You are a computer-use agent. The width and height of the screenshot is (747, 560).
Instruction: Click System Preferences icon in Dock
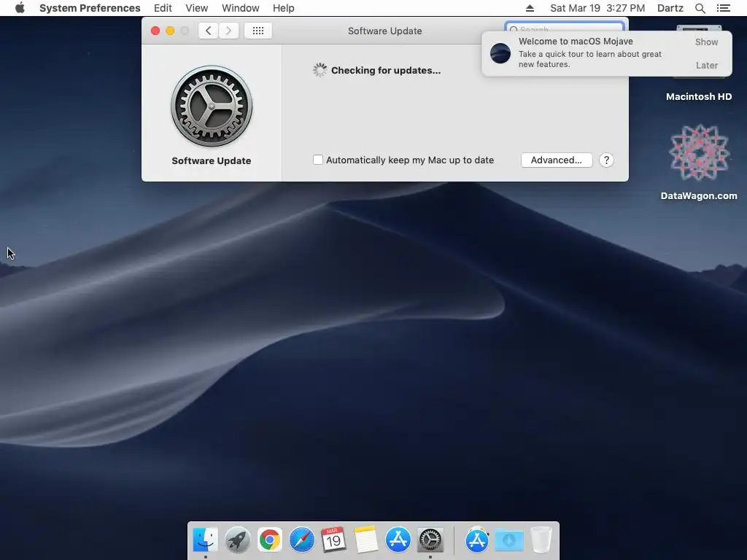(x=430, y=540)
